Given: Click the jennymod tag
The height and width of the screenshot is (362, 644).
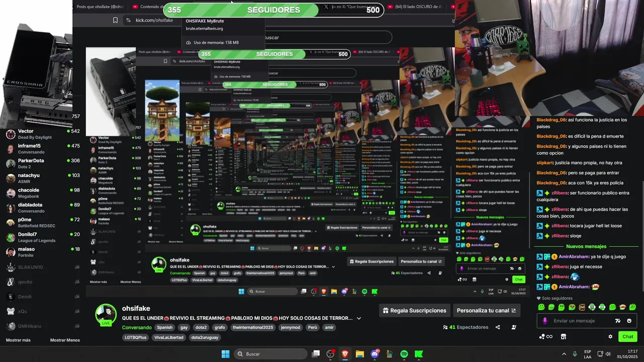Looking at the screenshot, I should tap(290, 327).
